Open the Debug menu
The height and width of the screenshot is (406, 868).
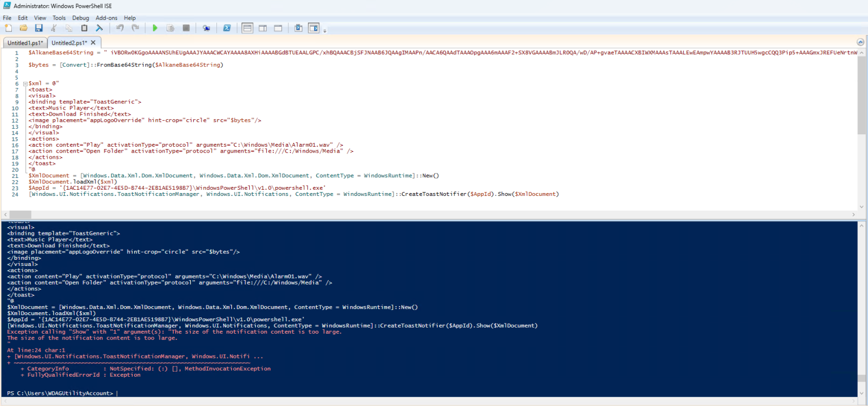click(80, 18)
